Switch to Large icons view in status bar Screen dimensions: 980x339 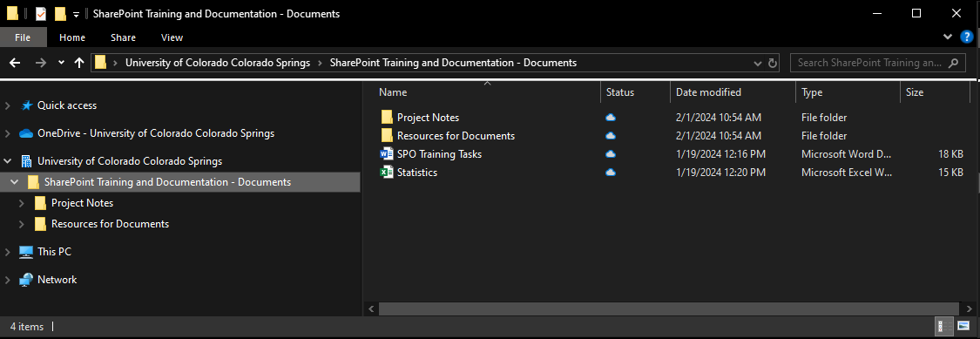tap(963, 326)
